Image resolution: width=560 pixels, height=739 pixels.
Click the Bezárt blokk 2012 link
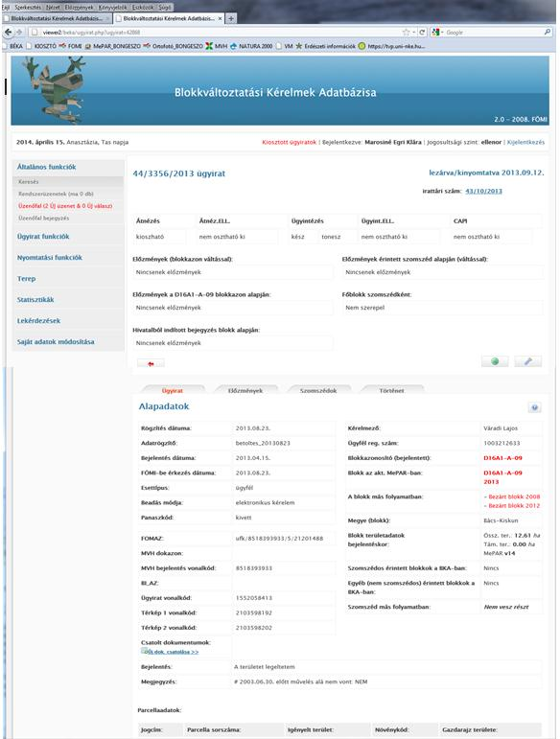[x=512, y=505]
